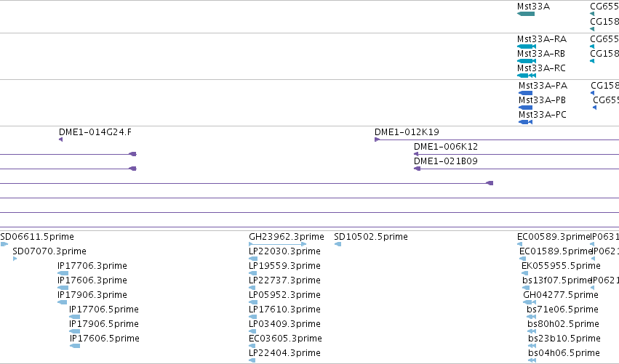Open the EK055955.5prime EST
Screen dimensions: 619x364
pyautogui.click(x=524, y=273)
